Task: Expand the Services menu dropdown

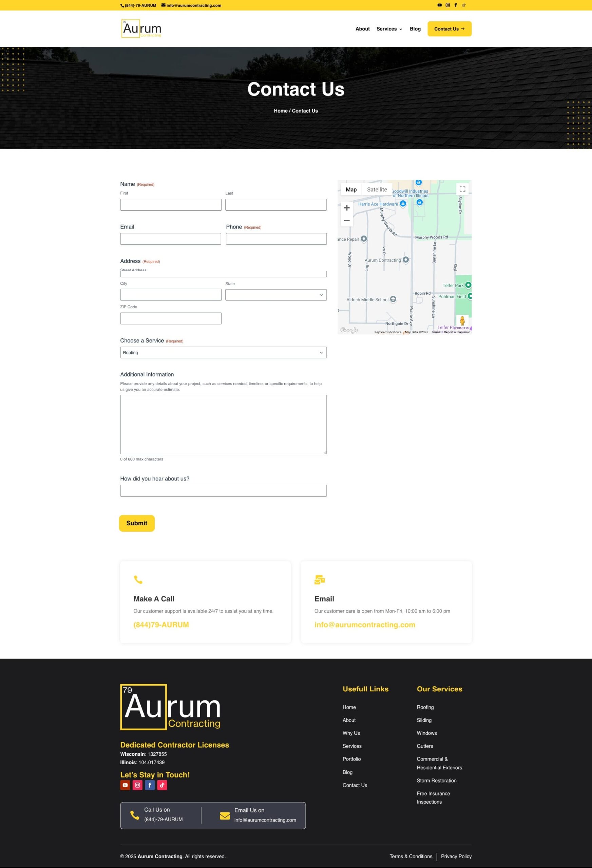Action: (x=389, y=29)
